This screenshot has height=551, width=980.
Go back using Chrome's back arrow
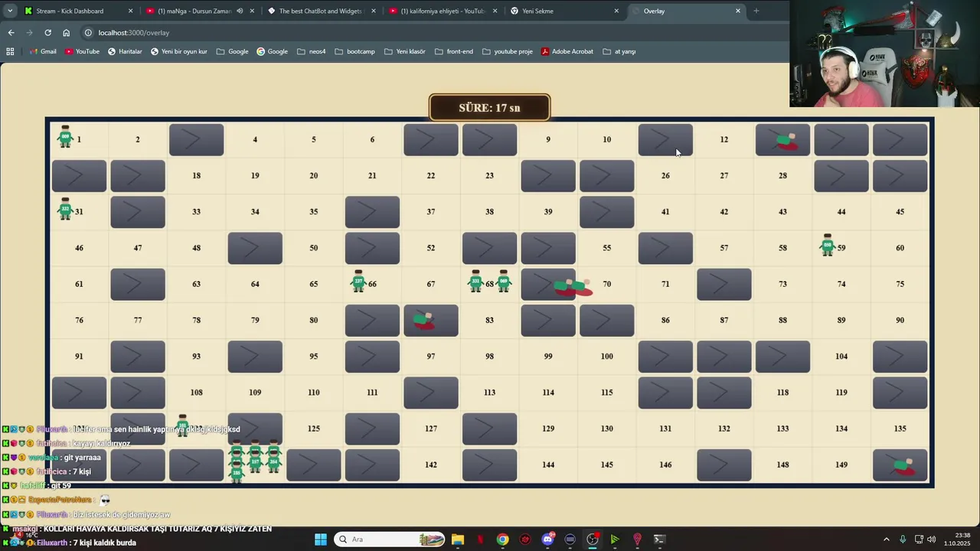point(11,33)
